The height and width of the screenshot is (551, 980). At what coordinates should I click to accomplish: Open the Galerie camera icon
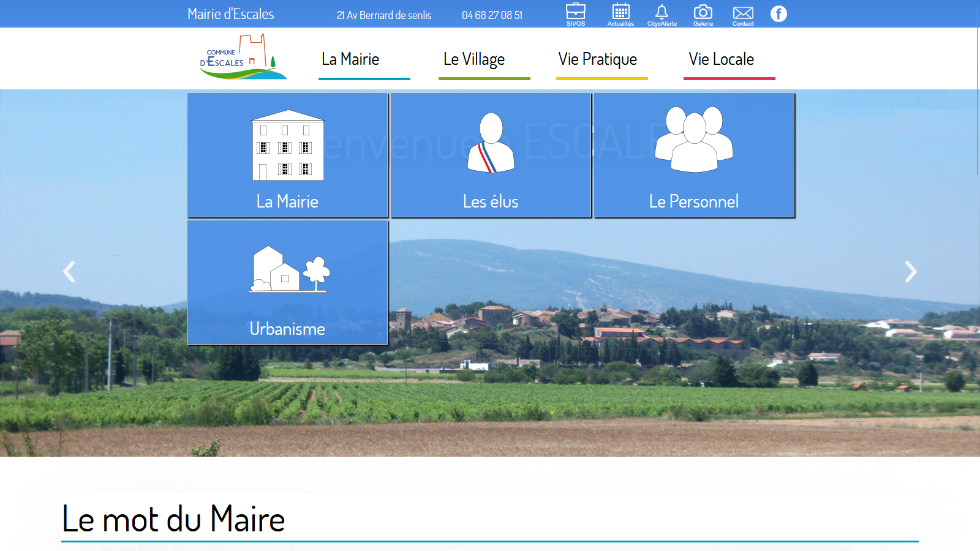click(703, 14)
